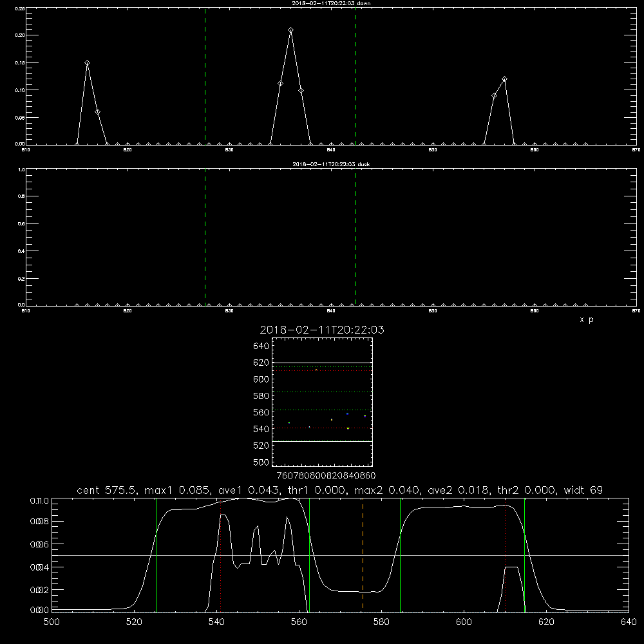The height and width of the screenshot is (644, 644).
Task: Click the green vertical line near 584 in bottom plot
Action: (x=400, y=554)
